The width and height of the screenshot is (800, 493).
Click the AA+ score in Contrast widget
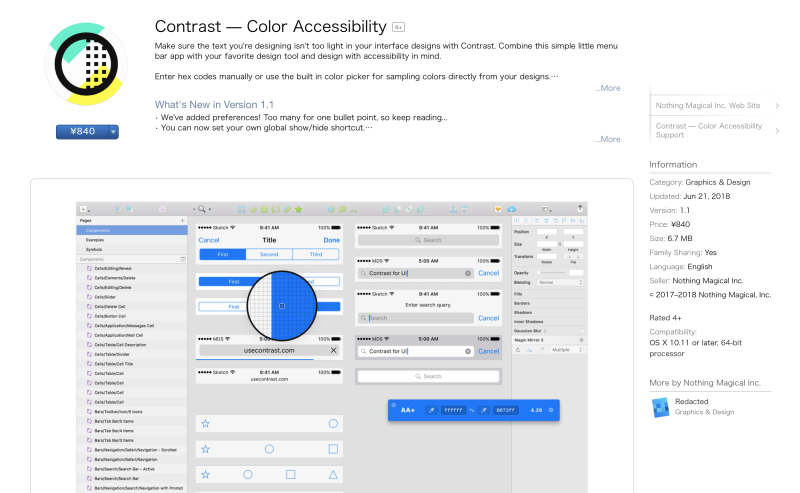[408, 410]
